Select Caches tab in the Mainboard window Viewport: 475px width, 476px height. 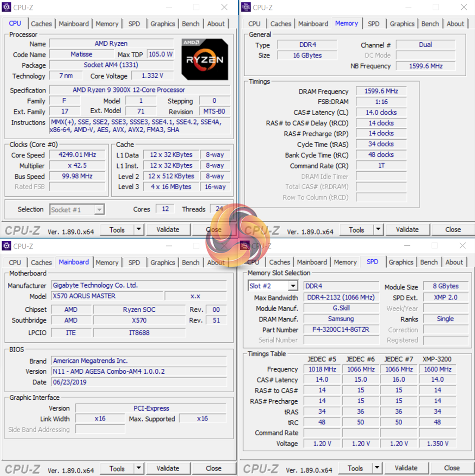click(41, 263)
